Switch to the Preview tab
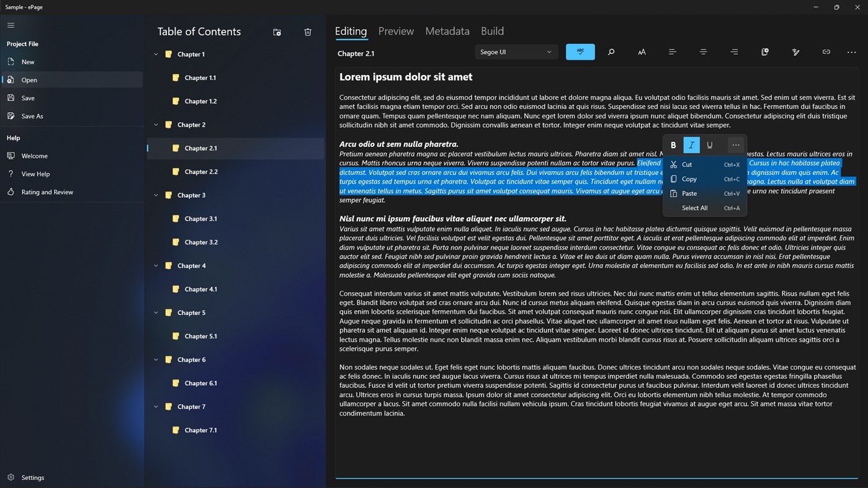Screen dimensions: 868x488 [x=395, y=31]
